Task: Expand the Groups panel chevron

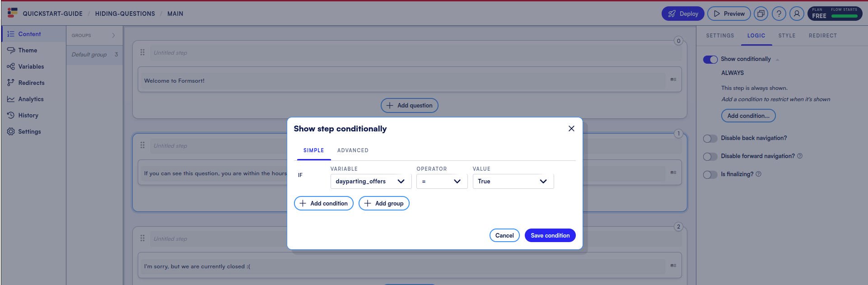Action: click(113, 35)
